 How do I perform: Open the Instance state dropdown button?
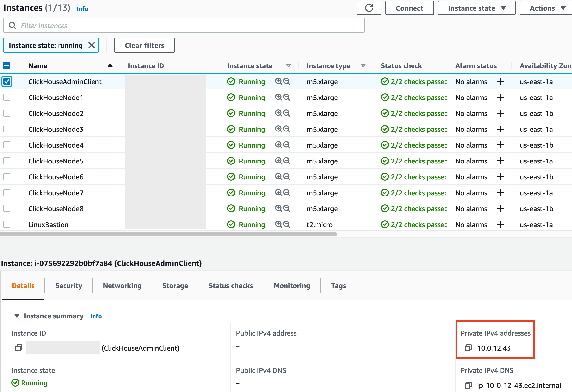[477, 8]
